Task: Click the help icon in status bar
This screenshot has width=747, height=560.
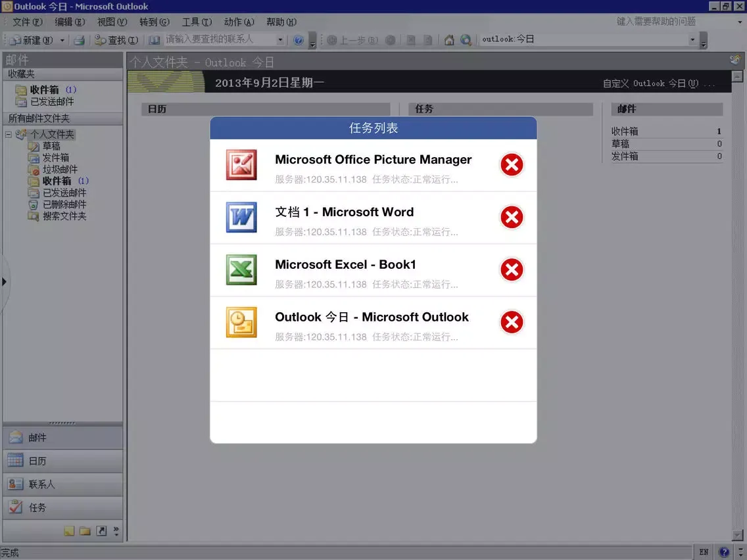Action: [724, 552]
